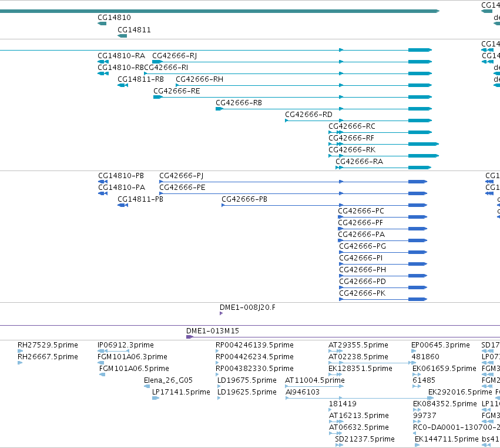This screenshot has height=448, width=500.
Task: Select the 99737 EST label
Action: click(x=424, y=416)
